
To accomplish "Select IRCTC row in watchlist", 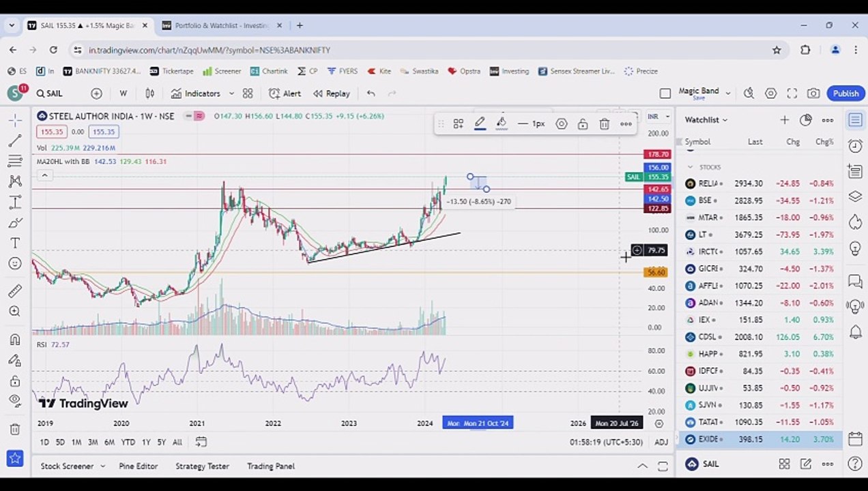I will [759, 252].
